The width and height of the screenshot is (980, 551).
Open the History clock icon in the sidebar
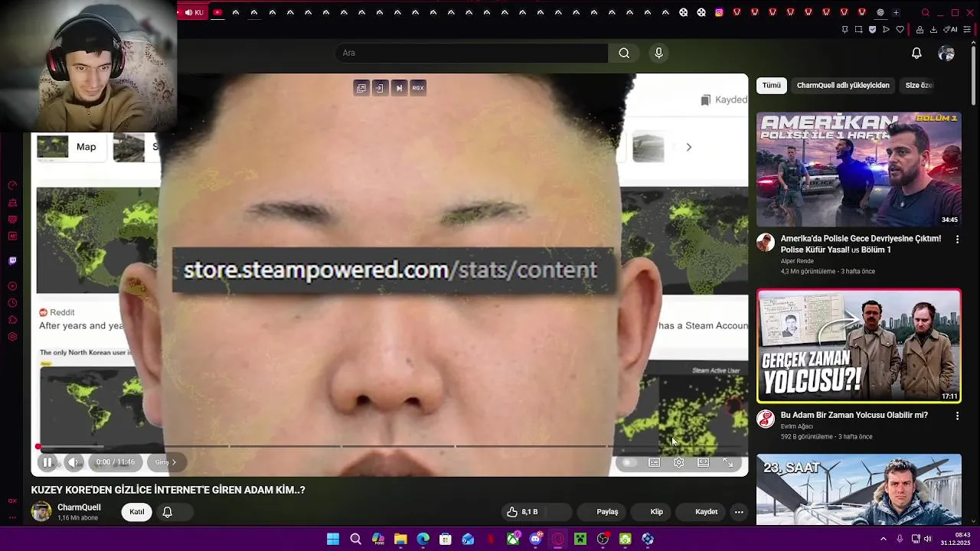[12, 303]
